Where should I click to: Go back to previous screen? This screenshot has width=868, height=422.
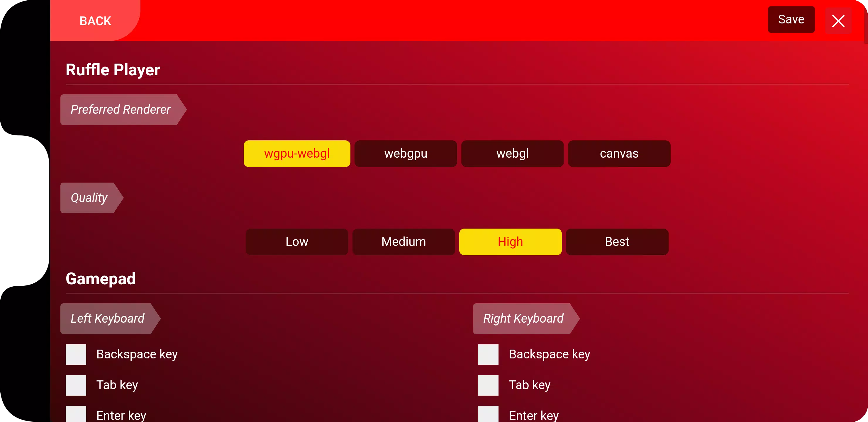[x=95, y=21]
